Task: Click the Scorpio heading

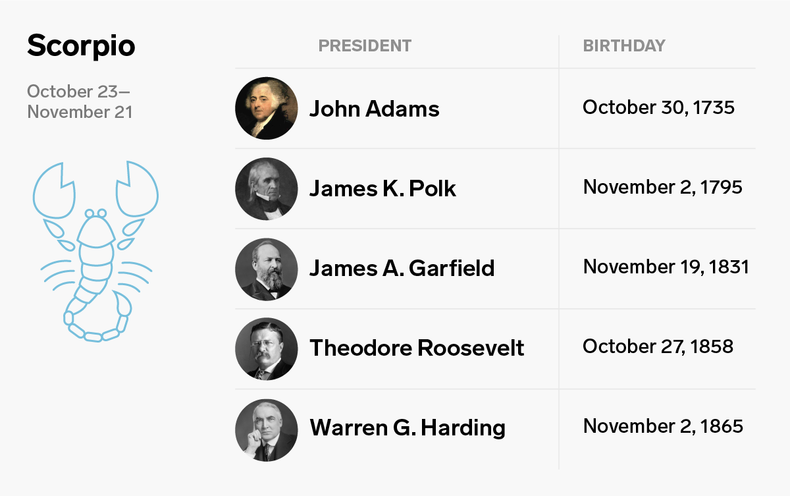Action: (x=81, y=45)
